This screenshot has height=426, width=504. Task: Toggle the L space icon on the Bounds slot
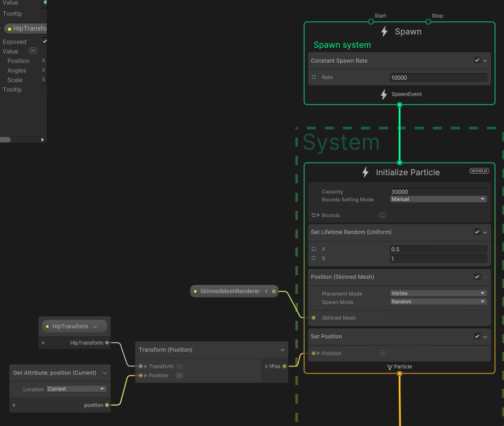[382, 215]
